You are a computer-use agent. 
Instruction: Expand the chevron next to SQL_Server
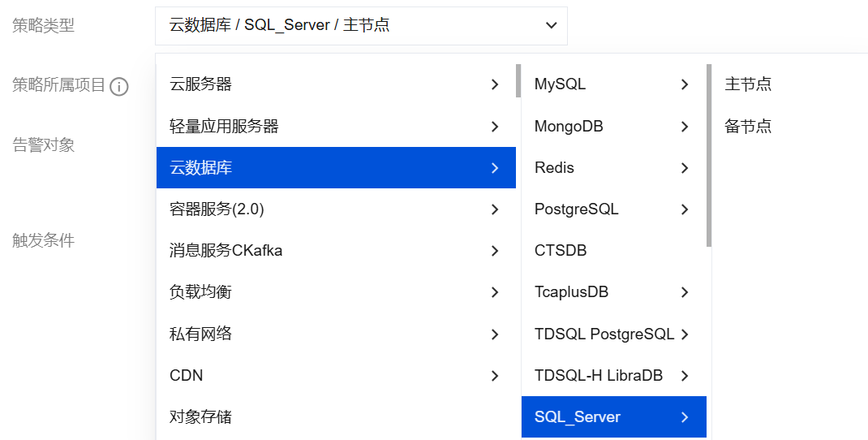(685, 416)
